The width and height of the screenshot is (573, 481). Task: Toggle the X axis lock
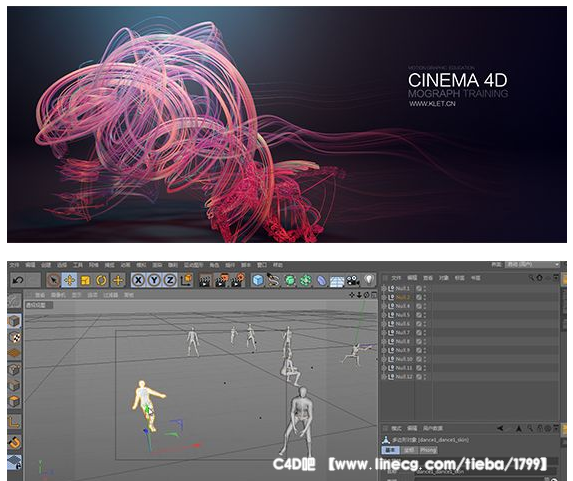tap(138, 280)
